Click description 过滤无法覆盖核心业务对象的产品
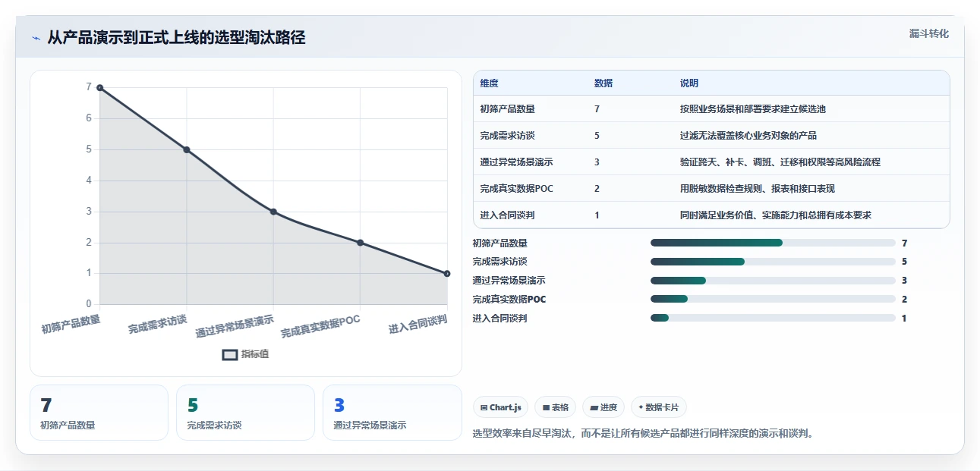The width and height of the screenshot is (980, 471). point(748,136)
